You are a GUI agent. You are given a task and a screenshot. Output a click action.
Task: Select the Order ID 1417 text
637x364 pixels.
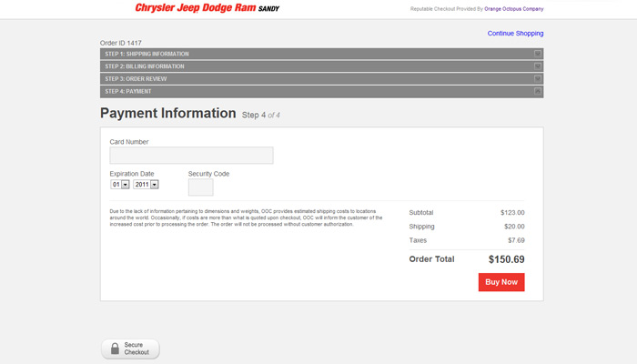point(121,43)
